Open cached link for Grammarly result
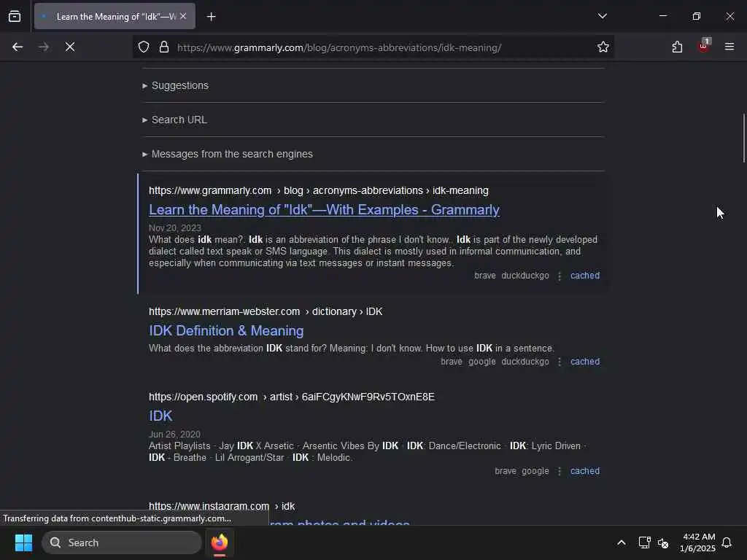 pyautogui.click(x=584, y=276)
